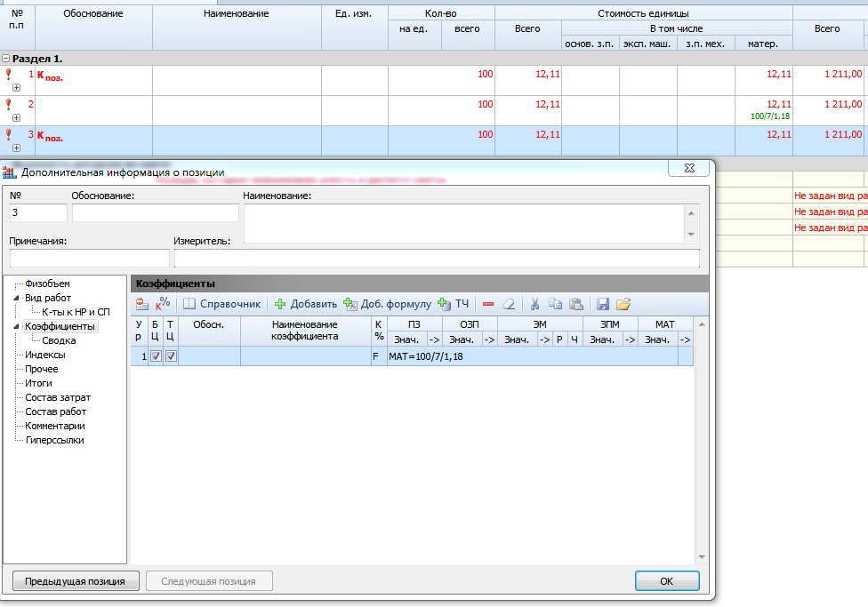This screenshot has width=868, height=607.
Task: Select Индексы in the tree
Action: pos(44,355)
